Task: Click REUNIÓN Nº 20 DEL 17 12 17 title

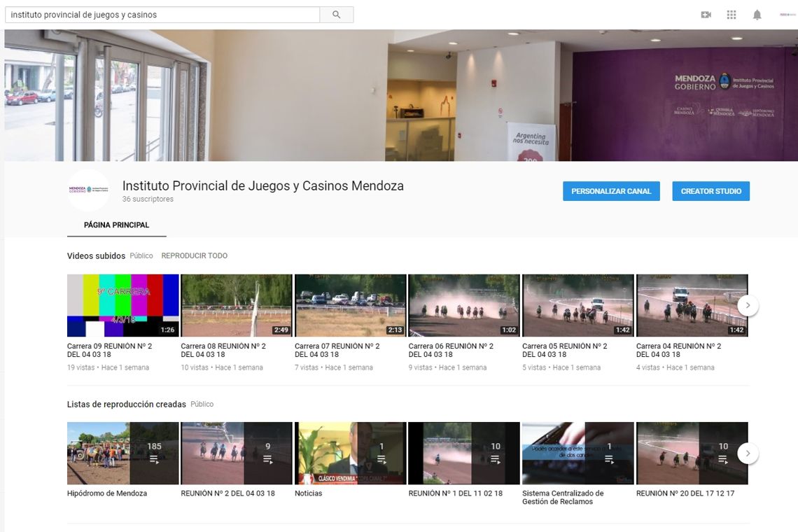Action: click(685, 493)
